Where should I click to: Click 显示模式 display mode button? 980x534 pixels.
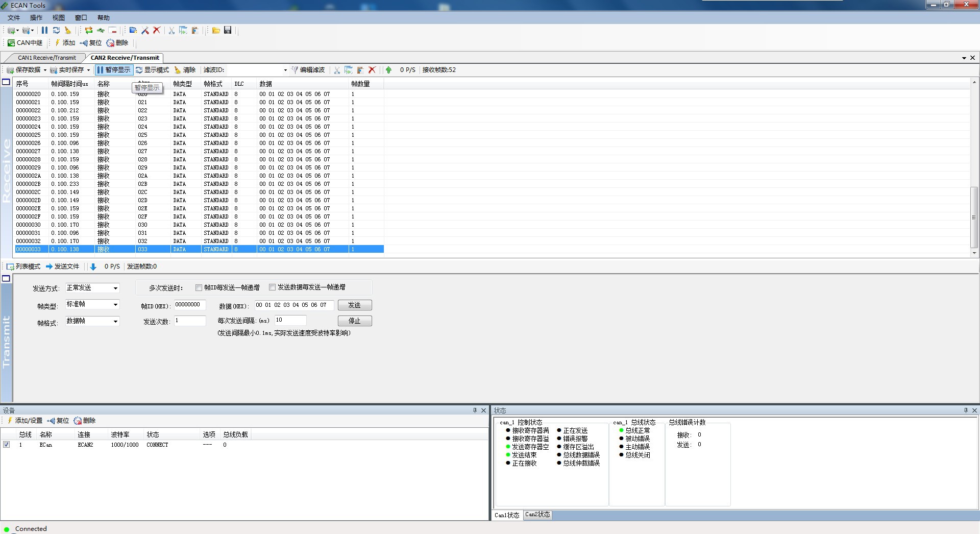click(x=152, y=70)
